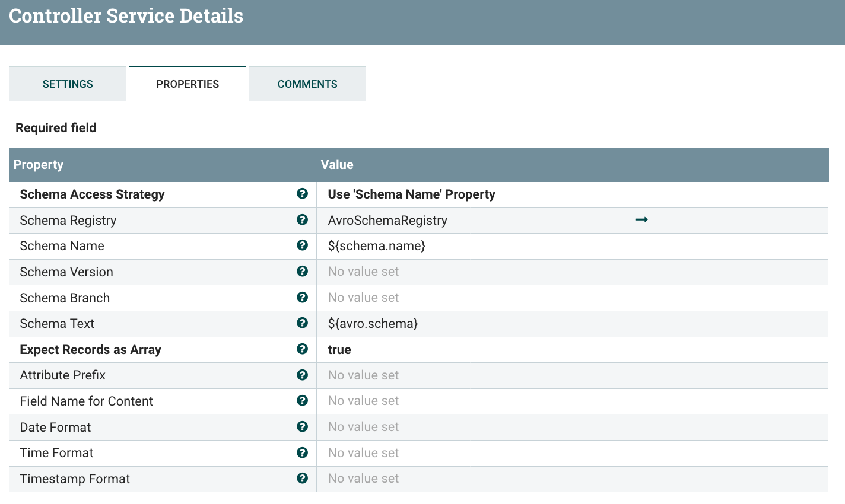The height and width of the screenshot is (504, 845).
Task: Click help icon for Timestamp Format
Action: click(x=302, y=479)
